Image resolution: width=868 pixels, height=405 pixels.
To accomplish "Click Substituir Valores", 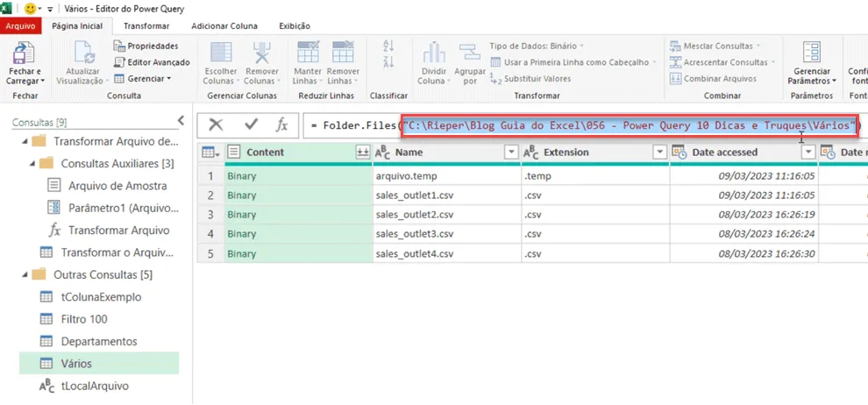I will click(x=530, y=79).
